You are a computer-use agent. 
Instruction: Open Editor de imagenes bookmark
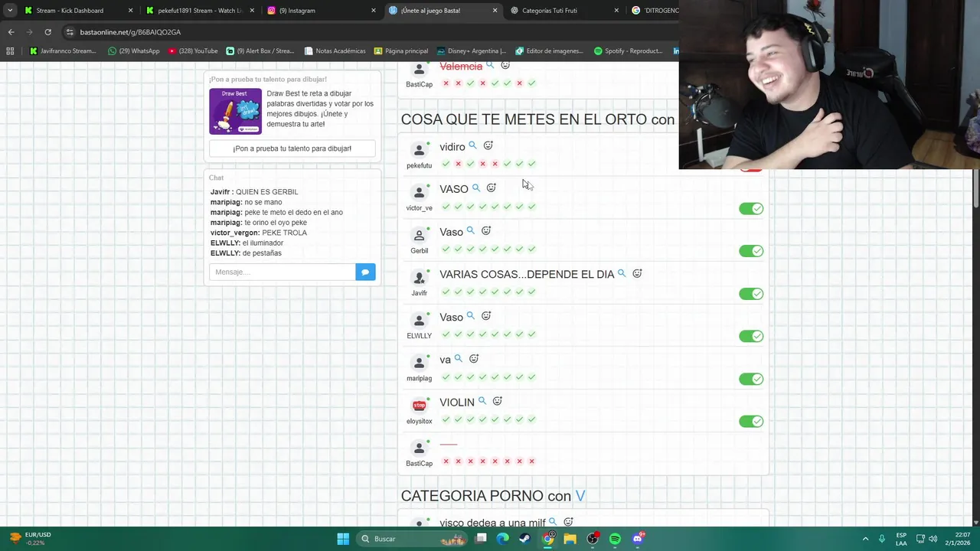[x=549, y=51]
